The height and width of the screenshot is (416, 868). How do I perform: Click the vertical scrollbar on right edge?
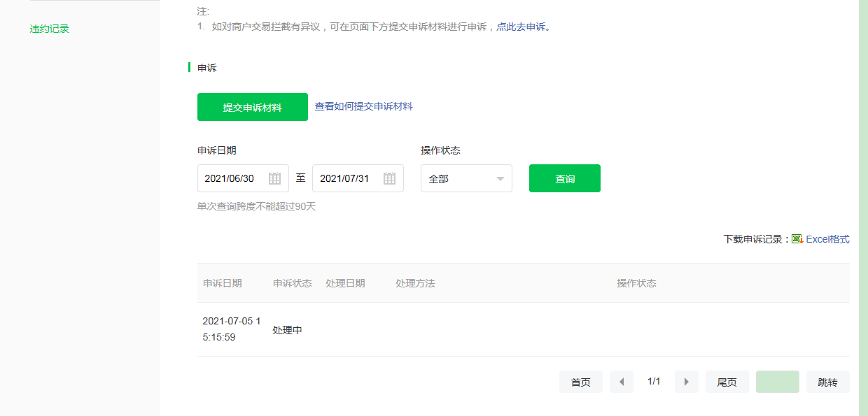(x=863, y=208)
